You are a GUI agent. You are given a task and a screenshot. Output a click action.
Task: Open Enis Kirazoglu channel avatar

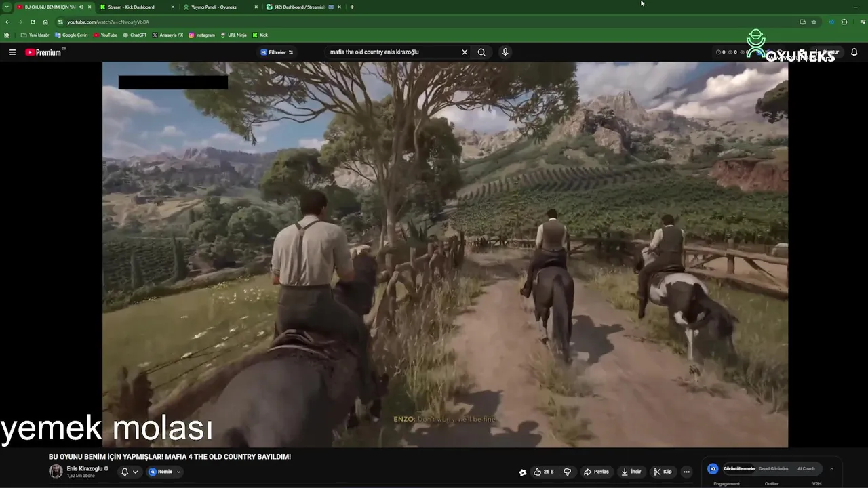tap(56, 472)
